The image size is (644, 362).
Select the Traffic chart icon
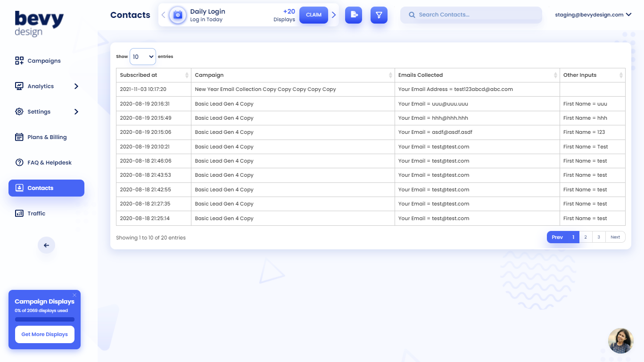(x=19, y=213)
